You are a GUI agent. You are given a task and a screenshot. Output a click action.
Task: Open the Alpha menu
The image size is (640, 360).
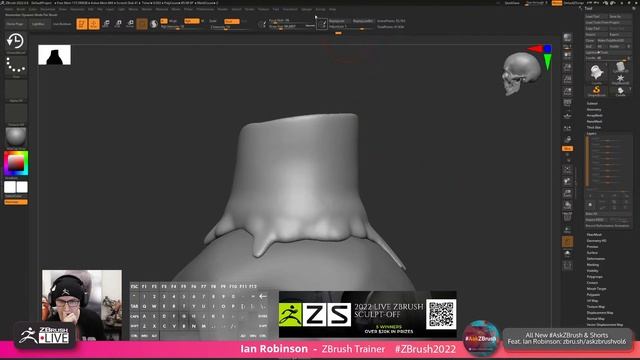tap(9, 9)
